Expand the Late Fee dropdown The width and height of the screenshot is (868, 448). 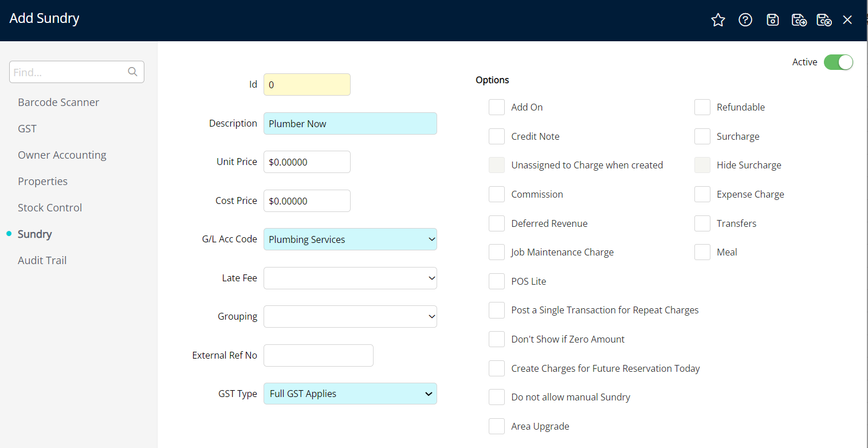point(350,278)
